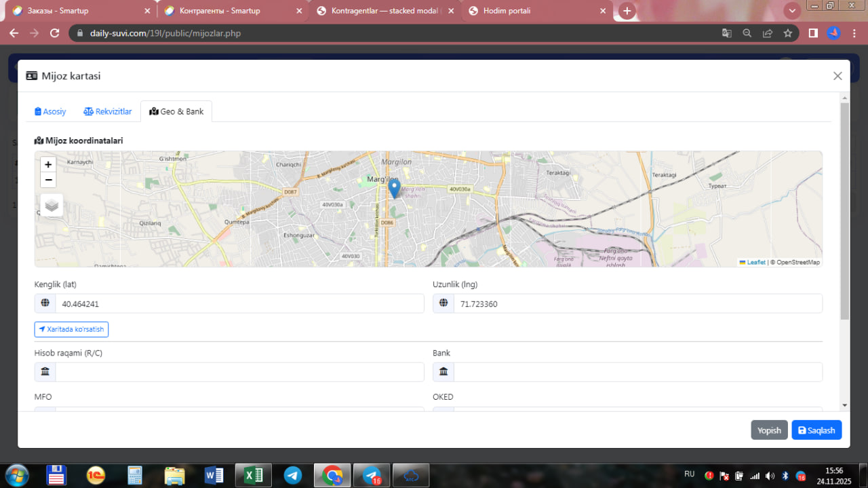Open Excel from the taskbar

[x=253, y=475]
